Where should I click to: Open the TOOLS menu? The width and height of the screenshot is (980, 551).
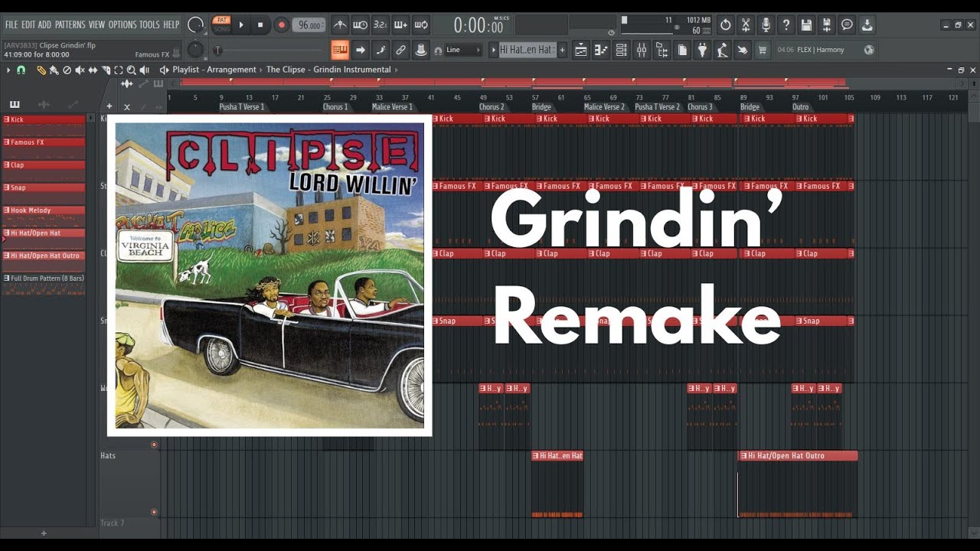tap(149, 24)
